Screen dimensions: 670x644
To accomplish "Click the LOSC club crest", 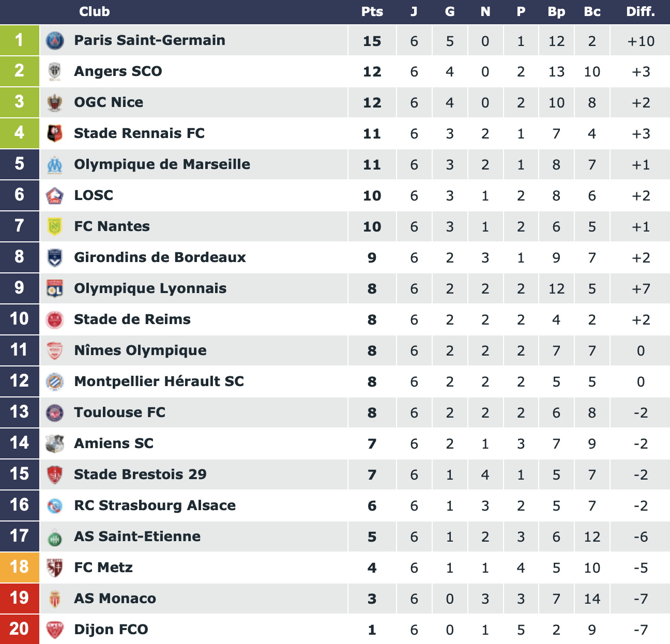I will pos(55,195).
